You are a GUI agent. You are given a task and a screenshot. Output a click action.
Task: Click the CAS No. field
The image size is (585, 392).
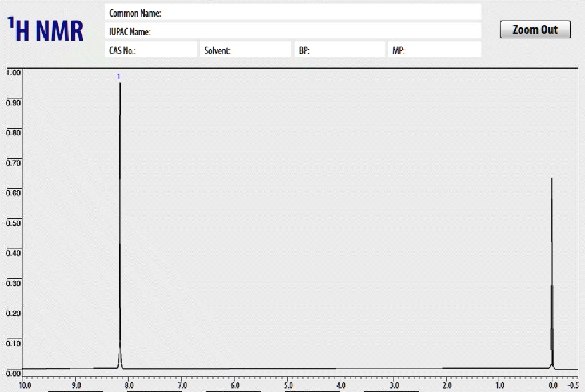[x=151, y=50]
